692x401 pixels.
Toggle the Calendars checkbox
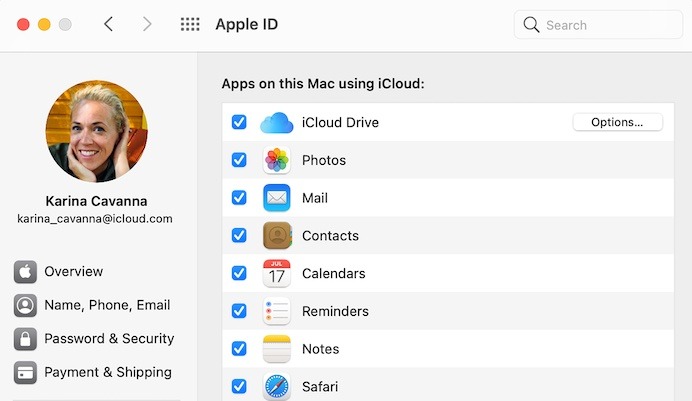click(x=239, y=273)
